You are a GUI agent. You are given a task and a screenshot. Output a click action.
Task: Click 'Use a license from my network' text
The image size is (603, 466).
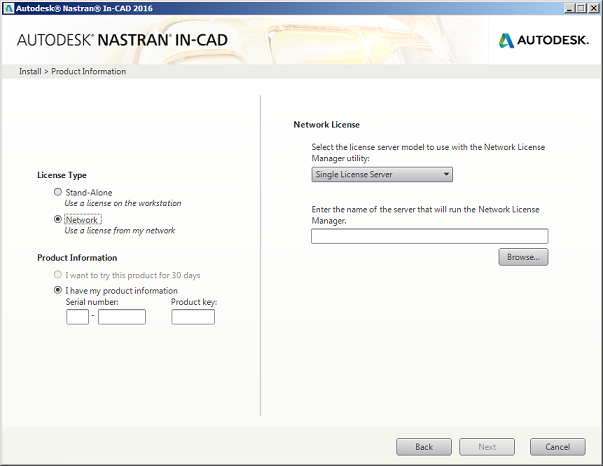120,230
